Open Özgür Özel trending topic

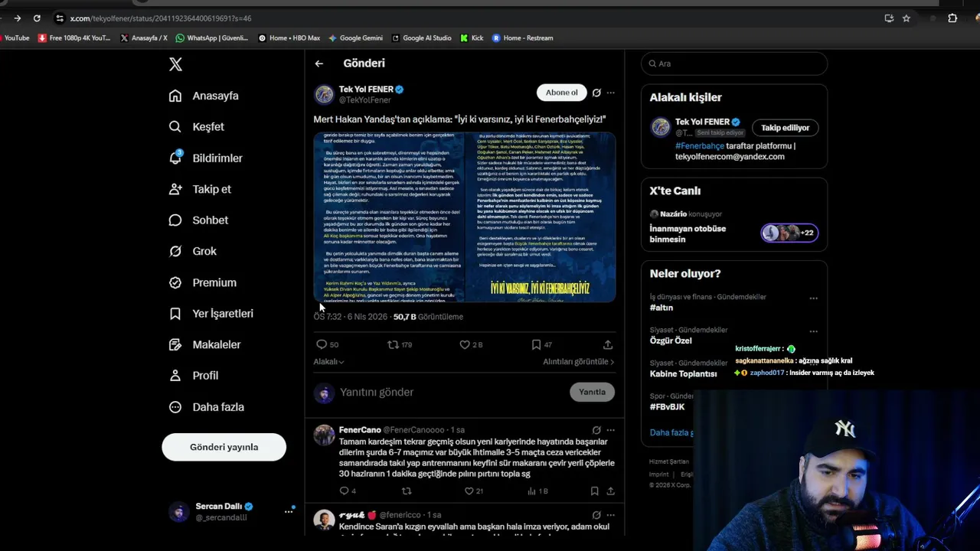(671, 341)
